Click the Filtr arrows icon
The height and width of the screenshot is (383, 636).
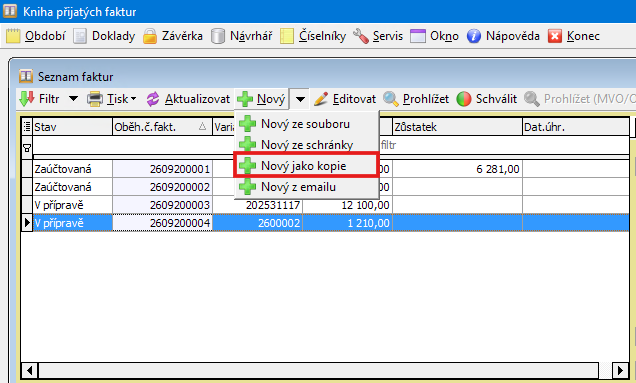tap(27, 99)
